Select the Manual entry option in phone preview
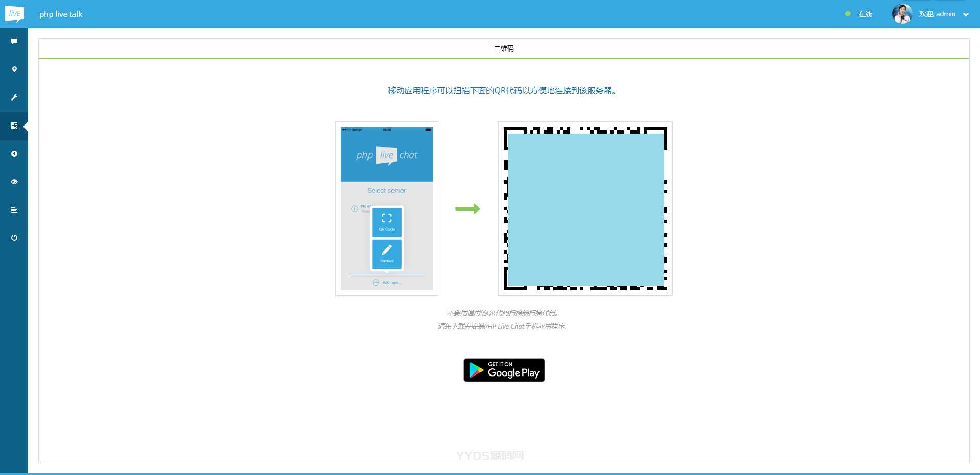Screen dimensions: 980x475 point(386,254)
